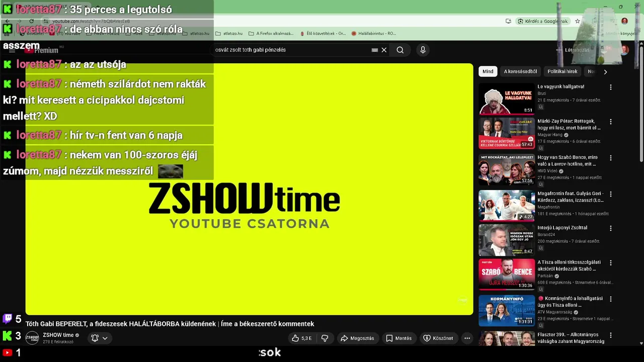
Task: Click the Twitch viewer count icon
Action: pyautogui.click(x=8, y=319)
